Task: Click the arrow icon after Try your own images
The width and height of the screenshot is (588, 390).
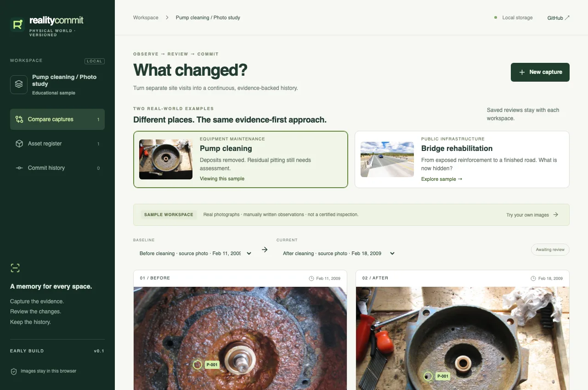Action: [x=556, y=215]
